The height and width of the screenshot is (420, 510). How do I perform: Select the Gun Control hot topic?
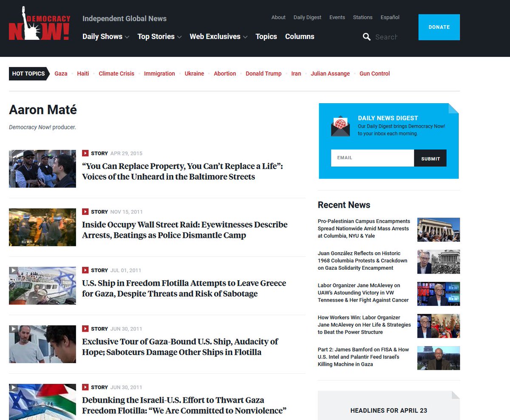pos(374,73)
